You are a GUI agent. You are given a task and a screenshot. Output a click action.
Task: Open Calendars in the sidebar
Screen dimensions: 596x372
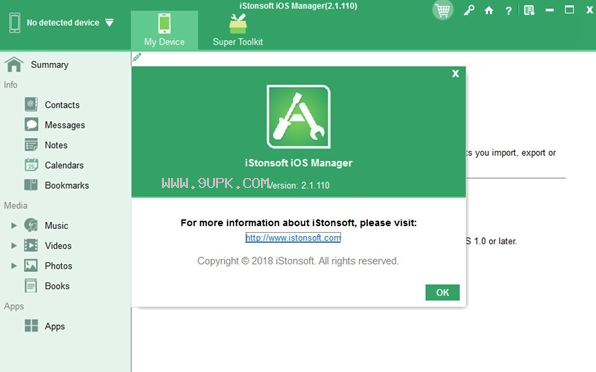(x=64, y=165)
